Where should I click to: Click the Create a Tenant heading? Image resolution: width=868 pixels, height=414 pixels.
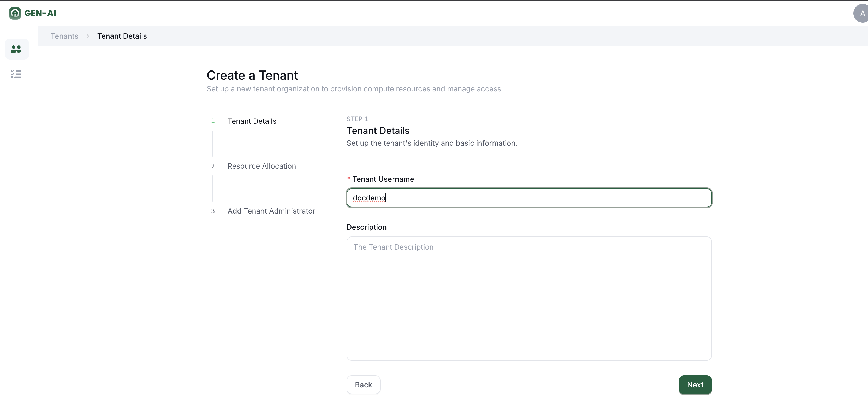tap(252, 75)
